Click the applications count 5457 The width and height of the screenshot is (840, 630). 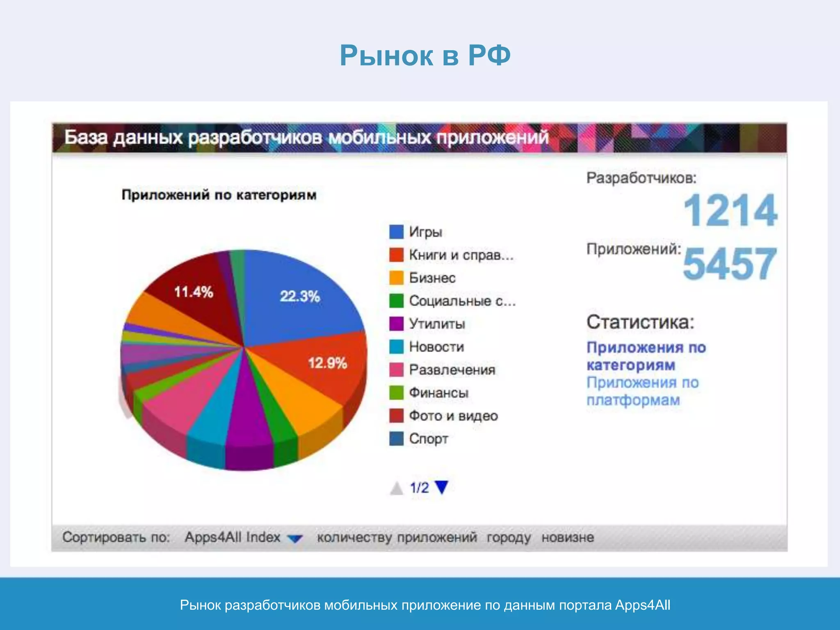point(730,264)
